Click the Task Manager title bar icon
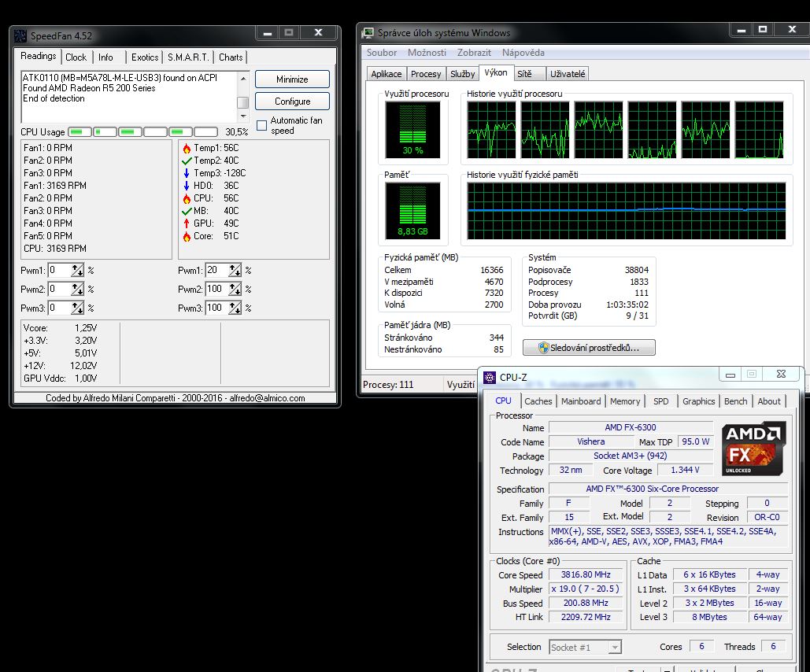The height and width of the screenshot is (672, 810). coord(368,33)
